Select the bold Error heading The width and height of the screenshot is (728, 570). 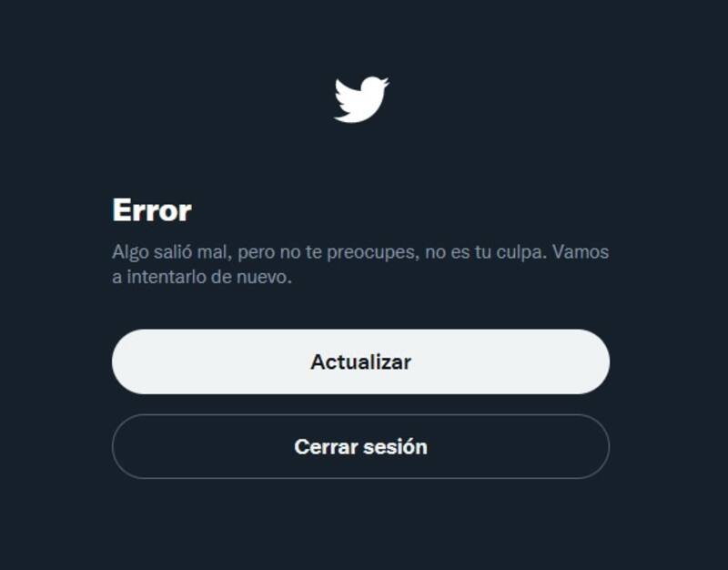click(x=152, y=210)
